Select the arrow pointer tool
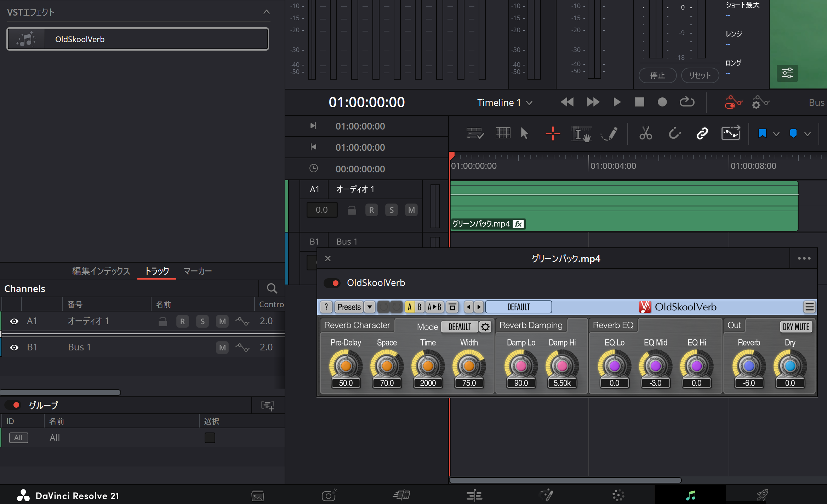The height and width of the screenshot is (504, 827). point(524,133)
